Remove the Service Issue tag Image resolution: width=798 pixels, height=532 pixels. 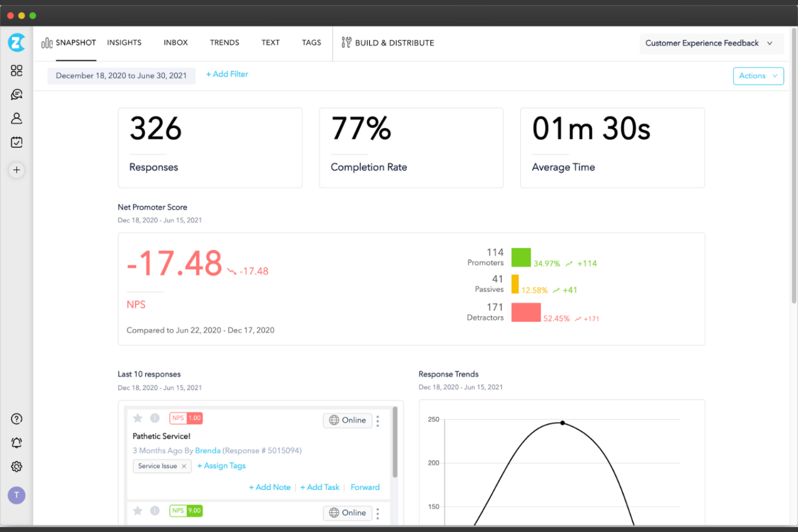(184, 466)
